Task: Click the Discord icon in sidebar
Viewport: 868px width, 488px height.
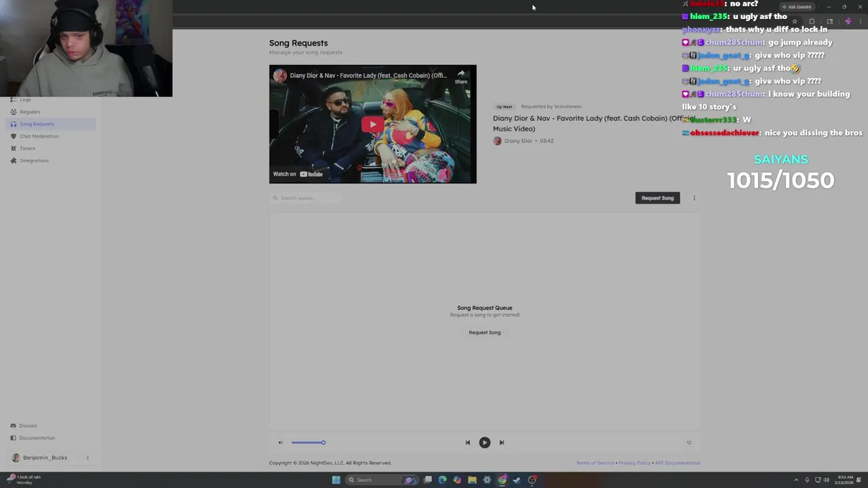Action: tap(13, 426)
